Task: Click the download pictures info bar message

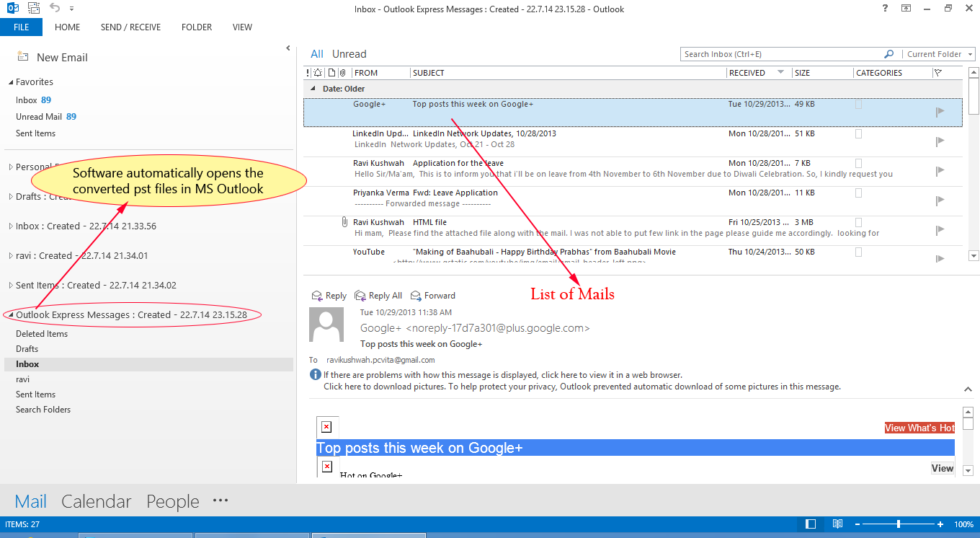Action: pos(582,387)
